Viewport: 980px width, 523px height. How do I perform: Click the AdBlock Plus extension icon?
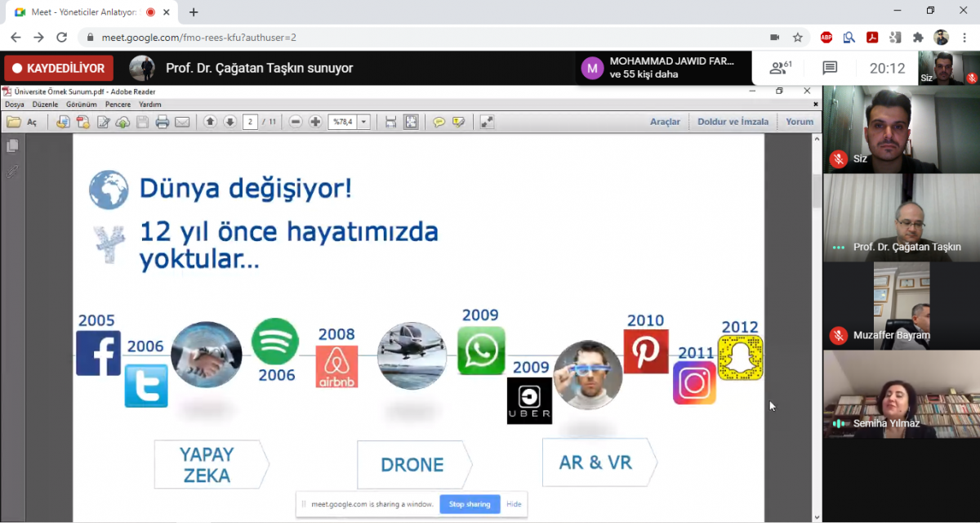tap(826, 38)
